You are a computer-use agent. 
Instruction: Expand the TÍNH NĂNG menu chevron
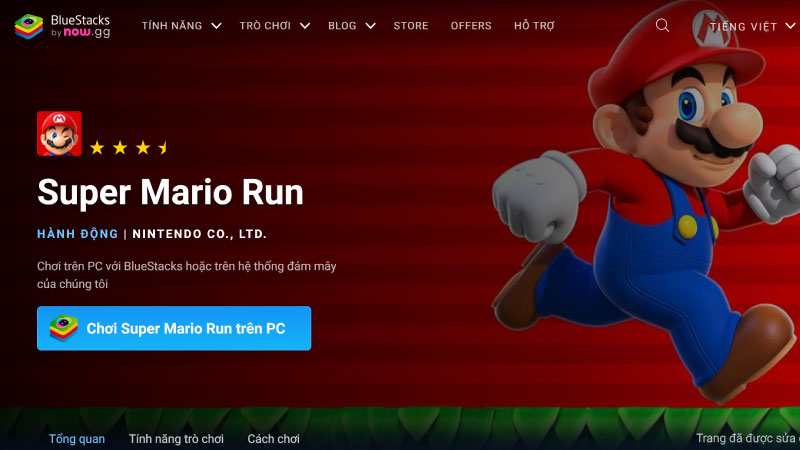216,26
